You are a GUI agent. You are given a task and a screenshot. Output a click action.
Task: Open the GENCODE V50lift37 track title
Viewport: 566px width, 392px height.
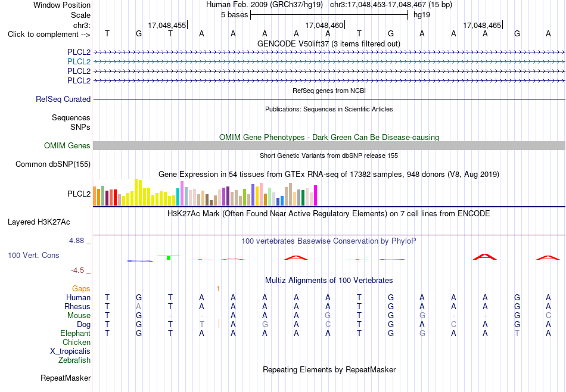coord(328,43)
